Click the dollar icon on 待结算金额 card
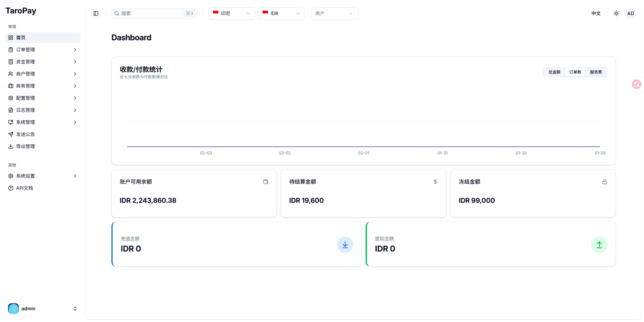The image size is (644, 322). pos(435,182)
